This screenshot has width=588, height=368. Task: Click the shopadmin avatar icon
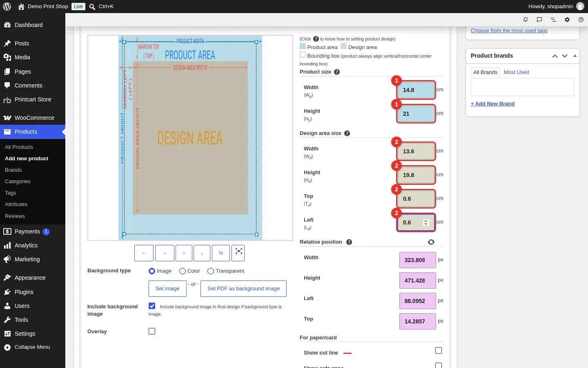click(580, 7)
